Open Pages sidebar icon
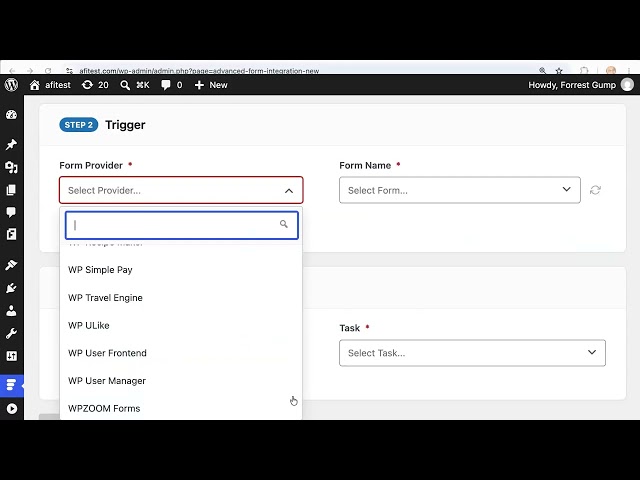This screenshot has width=640, height=480. coord(11,190)
